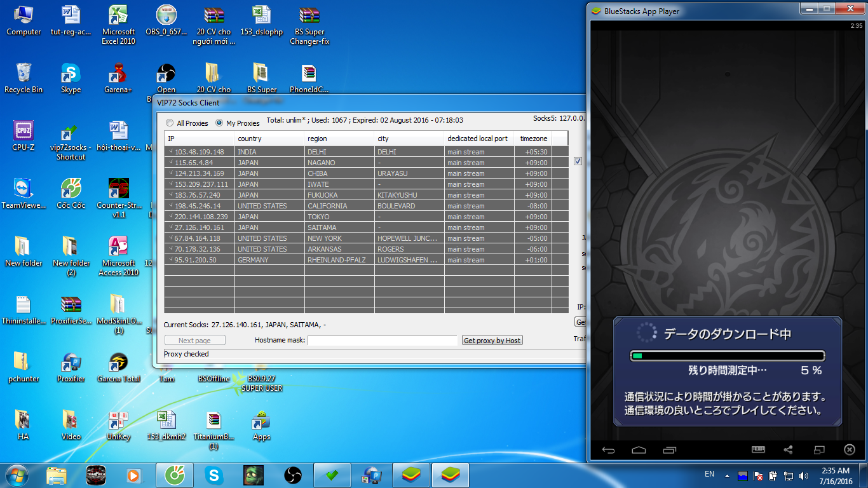Select proxy row 103.48.109.148 INDIA
The width and height of the screenshot is (868, 488).
(x=366, y=152)
